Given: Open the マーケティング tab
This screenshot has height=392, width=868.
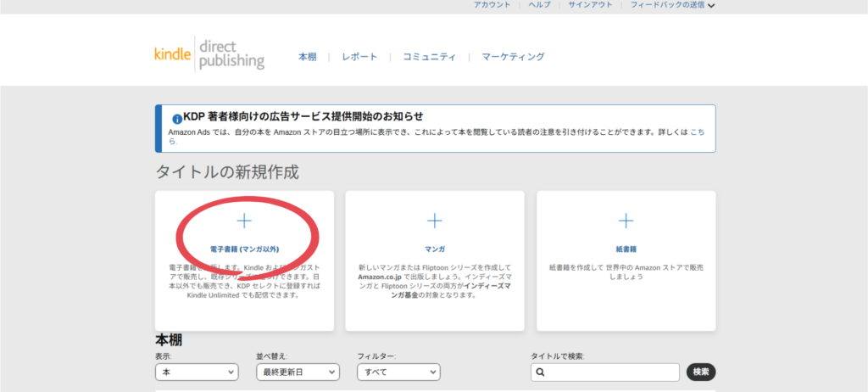Looking at the screenshot, I should (513, 57).
